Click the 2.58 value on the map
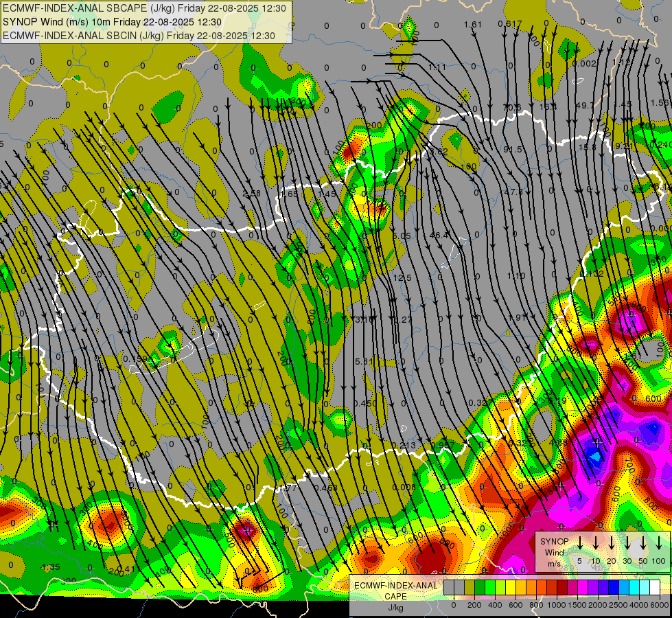The image size is (672, 618). (252, 194)
